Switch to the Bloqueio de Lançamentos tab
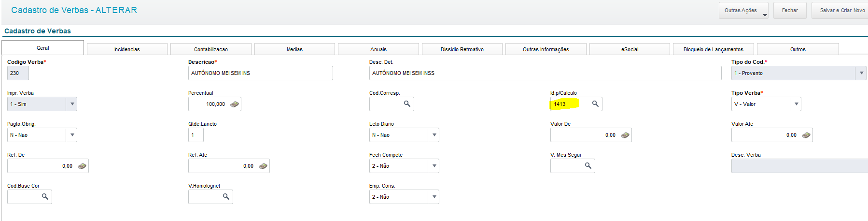Image resolution: width=868 pixels, height=221 pixels. point(714,49)
